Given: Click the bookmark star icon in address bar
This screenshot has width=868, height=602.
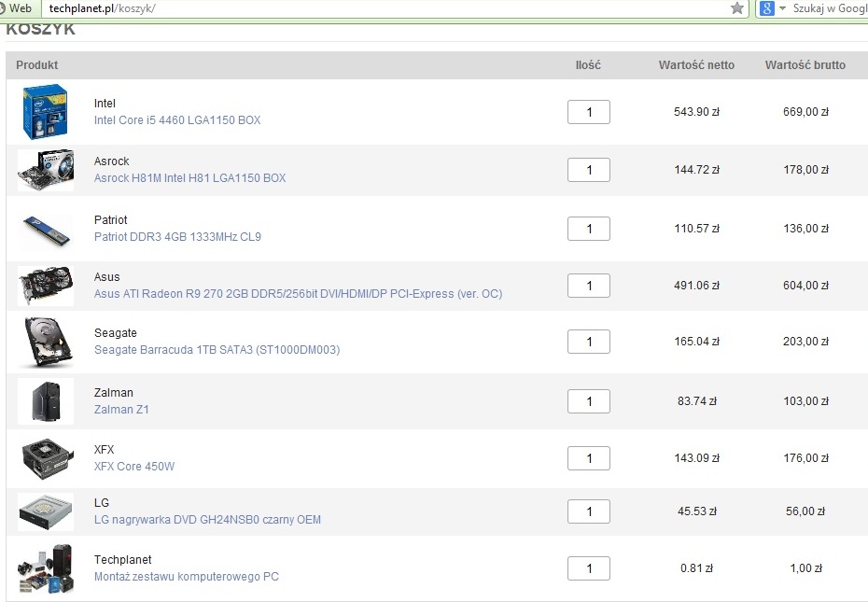Looking at the screenshot, I should point(736,7).
